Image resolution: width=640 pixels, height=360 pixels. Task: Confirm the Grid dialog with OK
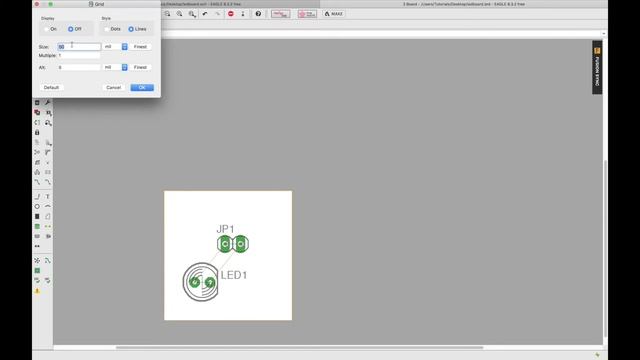click(142, 87)
